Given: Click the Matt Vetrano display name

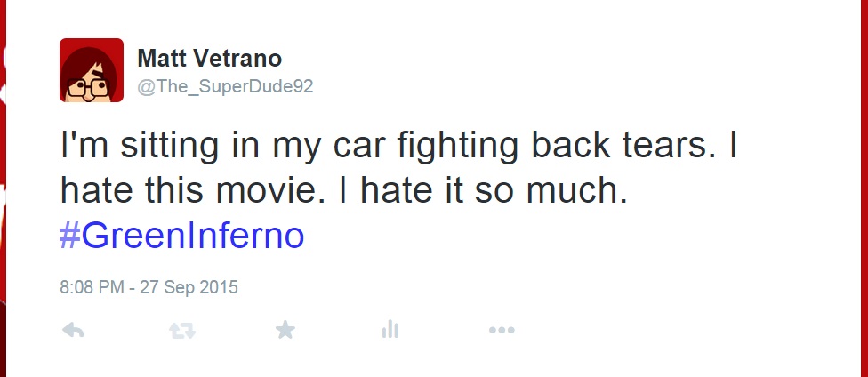Looking at the screenshot, I should (x=209, y=60).
